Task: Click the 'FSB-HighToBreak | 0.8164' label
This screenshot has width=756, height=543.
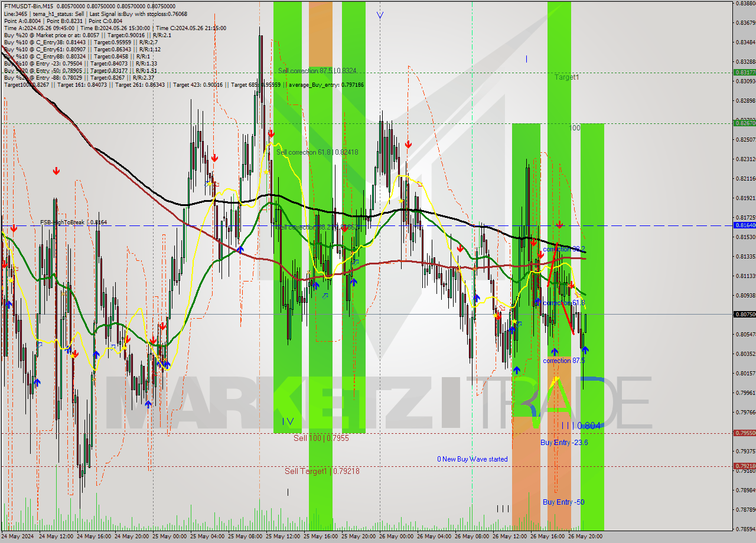Action: click(x=74, y=223)
